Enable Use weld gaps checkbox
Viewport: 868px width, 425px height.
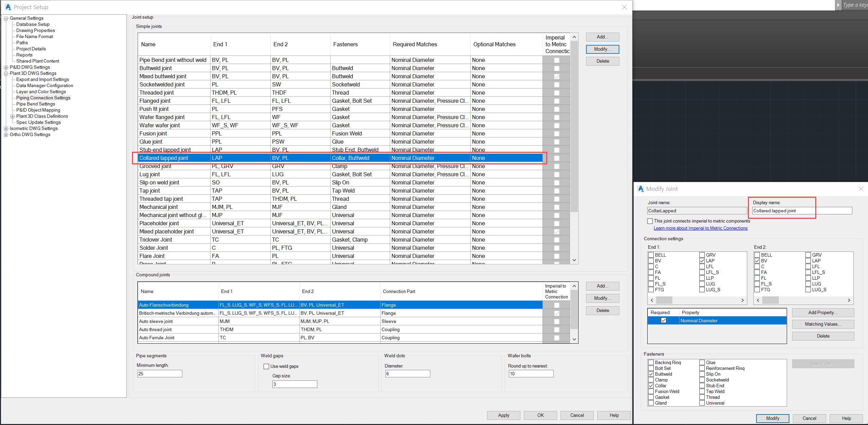click(x=266, y=366)
